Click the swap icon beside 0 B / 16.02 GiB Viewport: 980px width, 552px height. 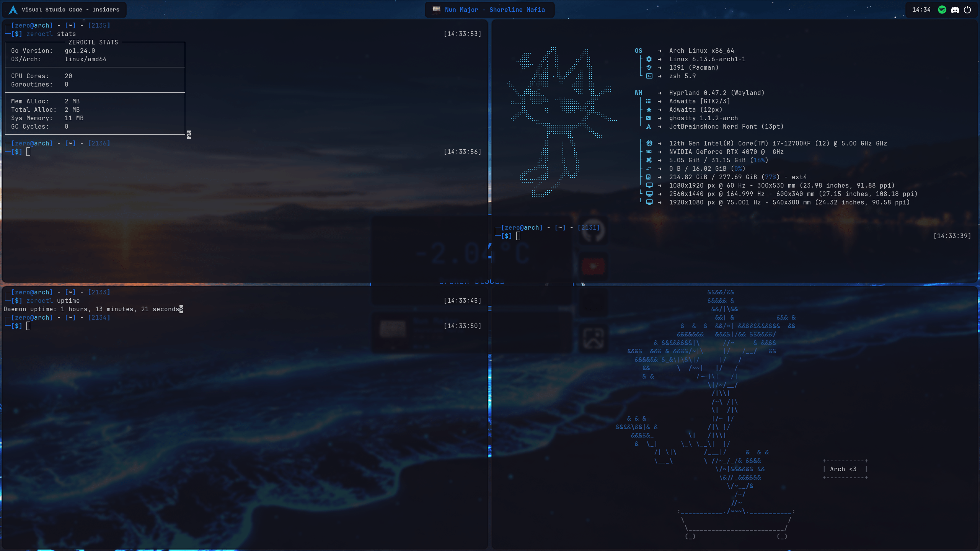[648, 168]
